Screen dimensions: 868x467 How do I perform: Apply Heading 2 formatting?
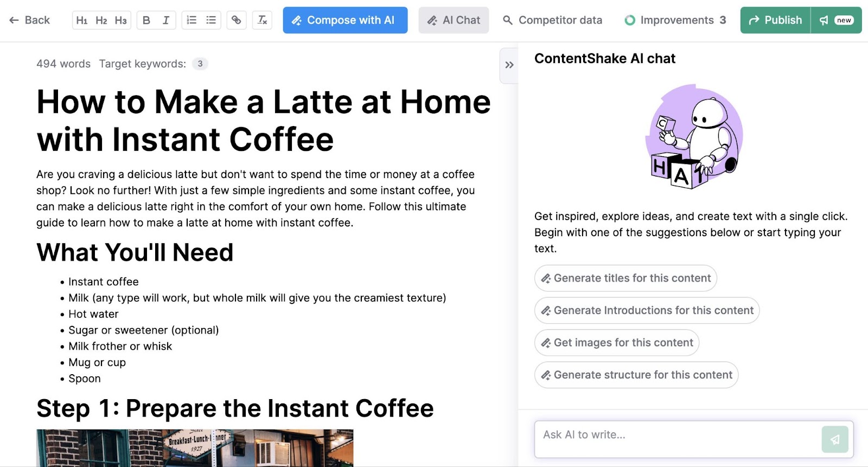(101, 20)
